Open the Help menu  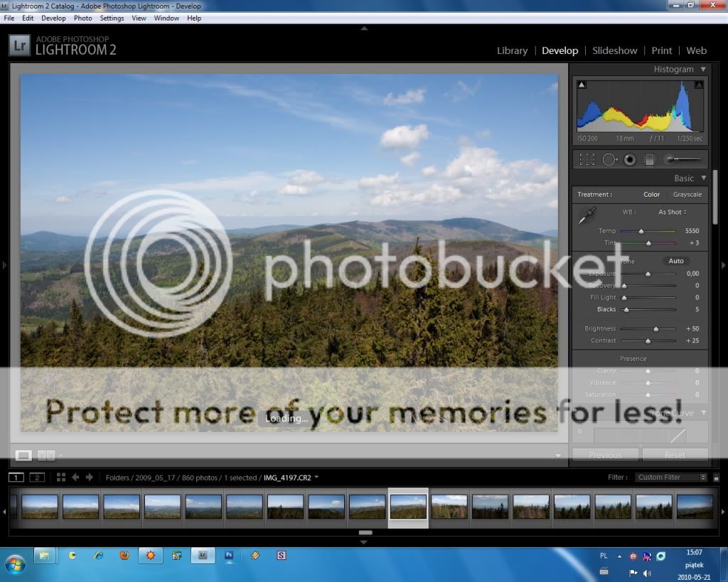click(194, 18)
